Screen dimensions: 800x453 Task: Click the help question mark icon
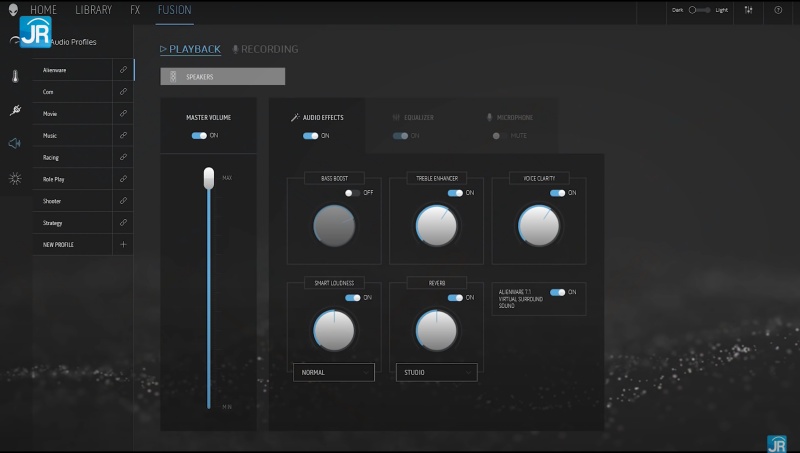778,10
